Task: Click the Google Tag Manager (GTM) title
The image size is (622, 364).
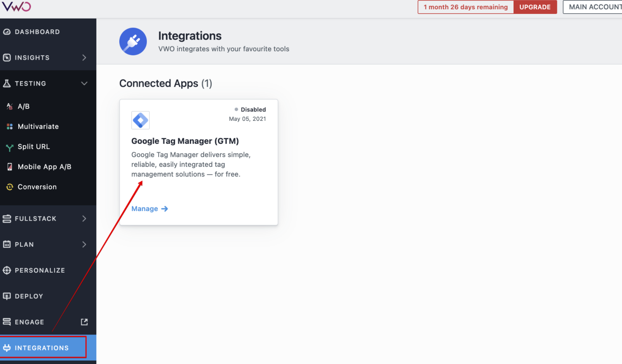Action: [x=185, y=141]
